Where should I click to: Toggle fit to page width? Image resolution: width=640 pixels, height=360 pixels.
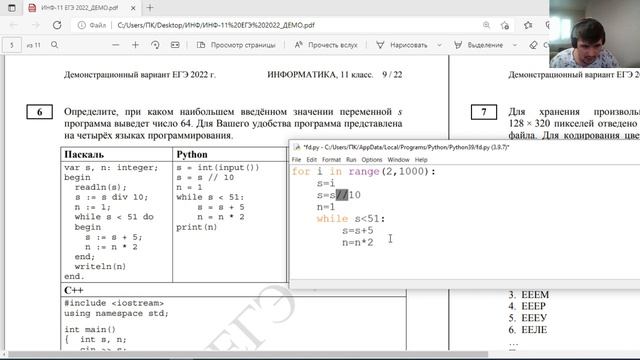(175, 45)
